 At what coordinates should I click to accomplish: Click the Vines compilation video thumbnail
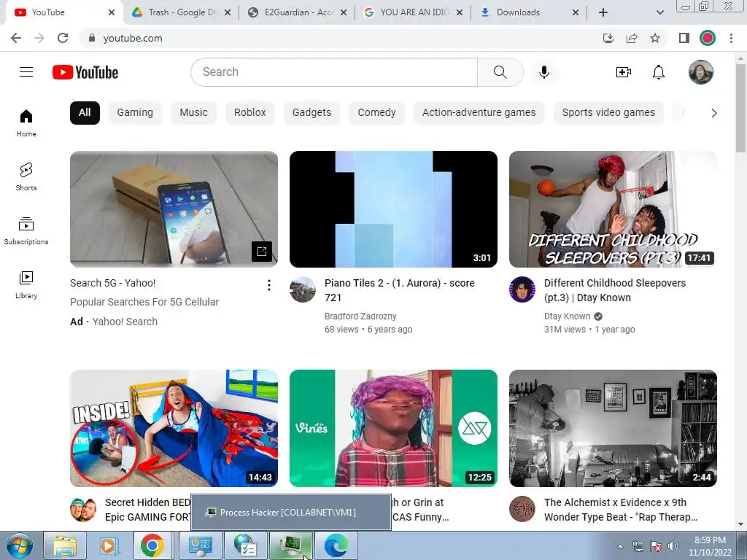tap(393, 428)
